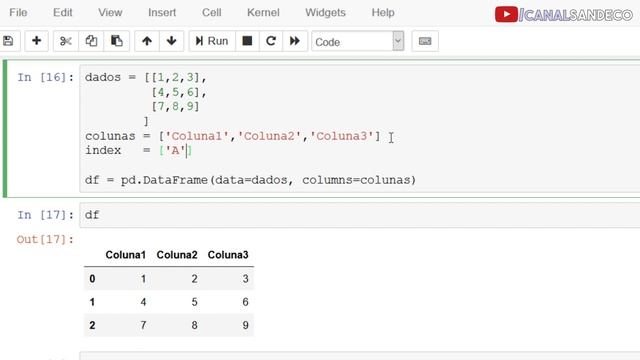Open the Kernel menu
The image size is (640, 360).
pyautogui.click(x=263, y=13)
